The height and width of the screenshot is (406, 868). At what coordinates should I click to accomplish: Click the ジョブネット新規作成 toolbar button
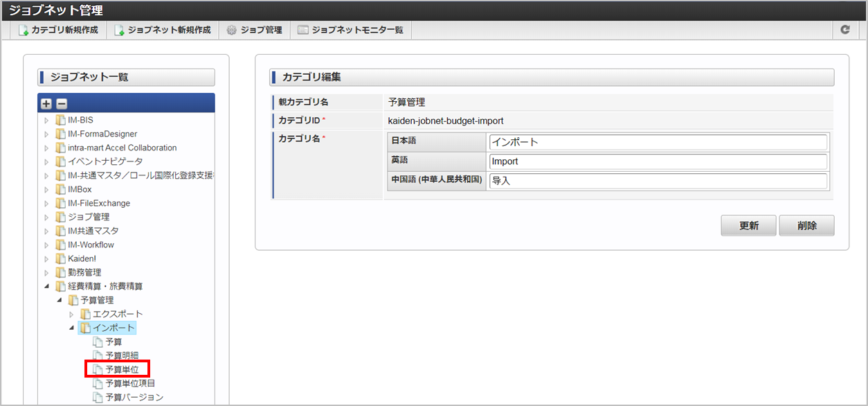point(163,30)
